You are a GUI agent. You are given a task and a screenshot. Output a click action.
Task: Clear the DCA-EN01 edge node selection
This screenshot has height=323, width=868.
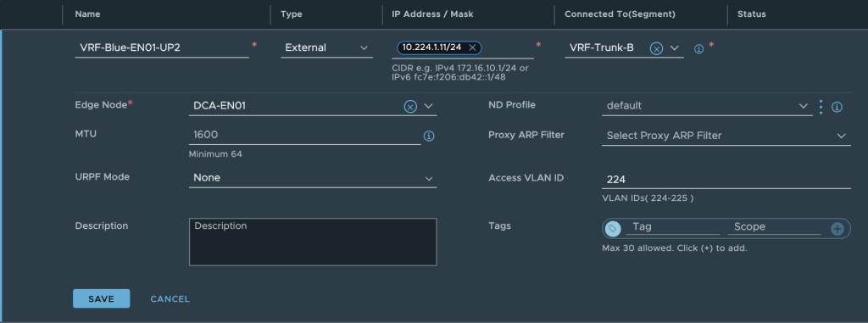coord(410,106)
